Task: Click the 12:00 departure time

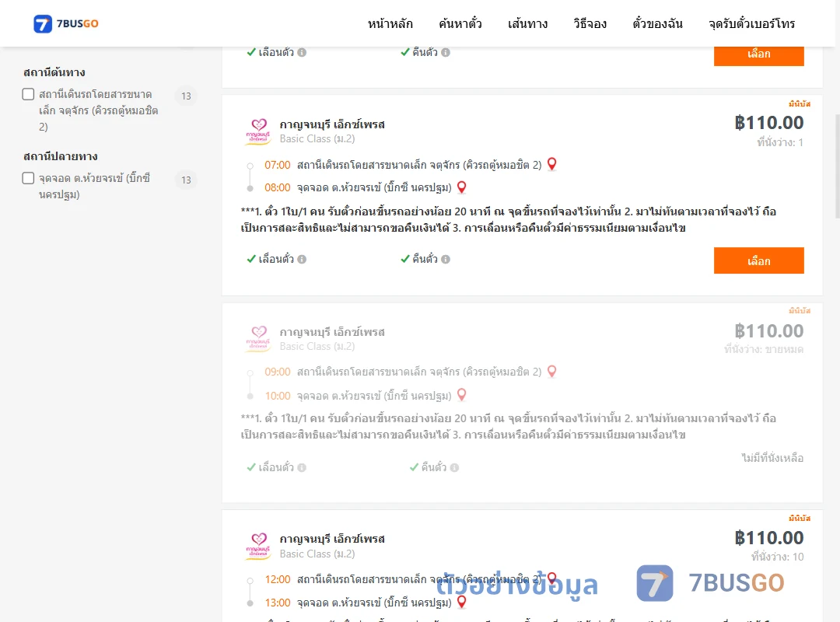Action: pos(277,579)
